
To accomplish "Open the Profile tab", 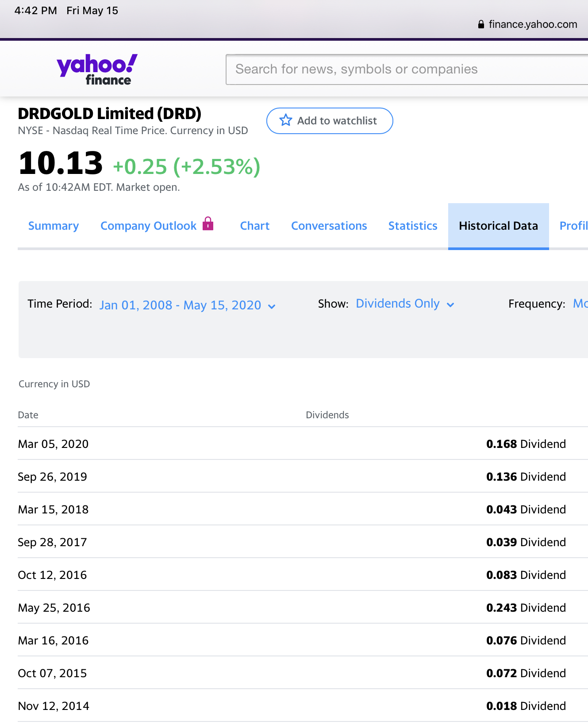I will (x=573, y=226).
